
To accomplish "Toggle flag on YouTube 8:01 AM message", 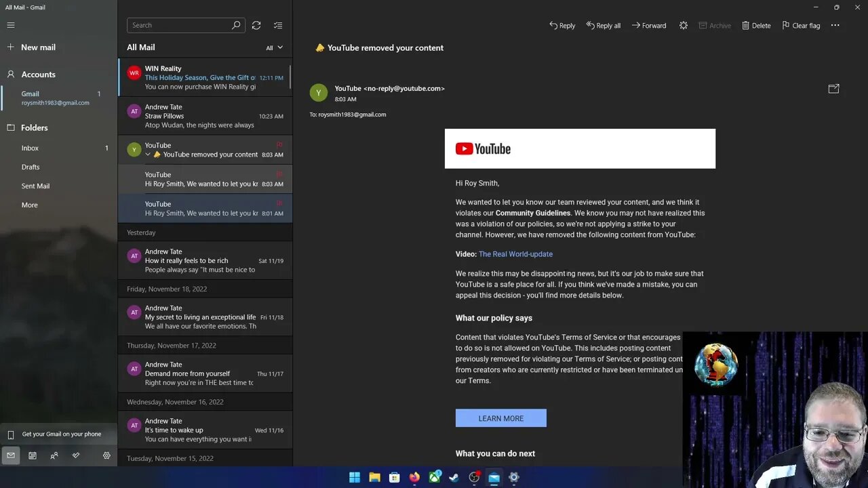I will pyautogui.click(x=279, y=203).
